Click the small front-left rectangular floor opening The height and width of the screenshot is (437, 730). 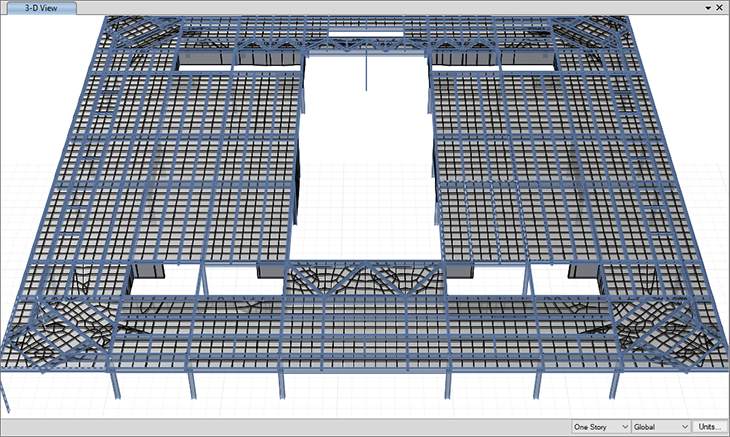coord(163,281)
